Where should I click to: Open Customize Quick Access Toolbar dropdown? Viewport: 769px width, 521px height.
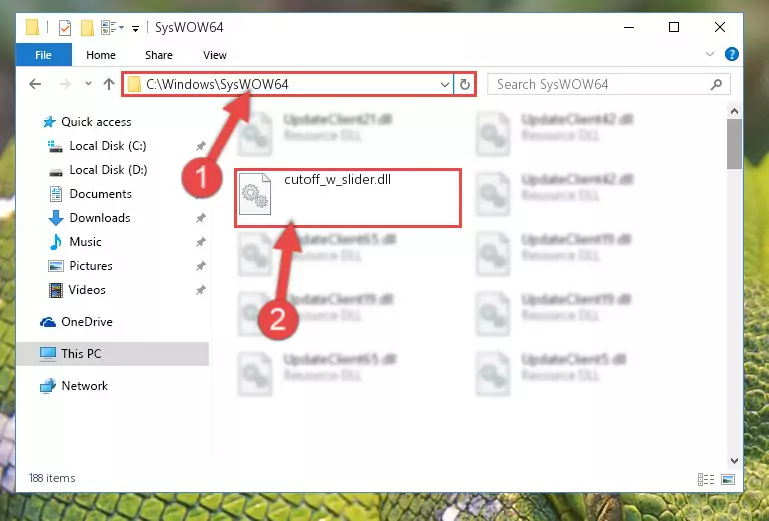coord(135,28)
